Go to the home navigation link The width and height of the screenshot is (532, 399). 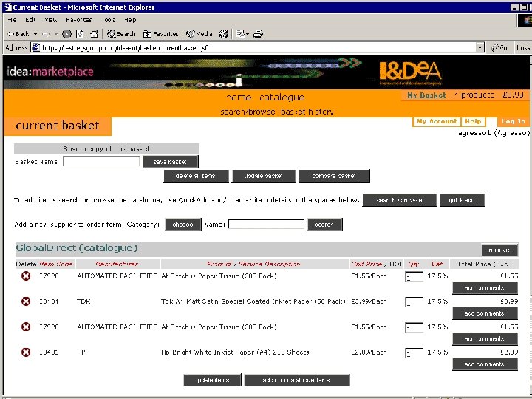(x=239, y=98)
